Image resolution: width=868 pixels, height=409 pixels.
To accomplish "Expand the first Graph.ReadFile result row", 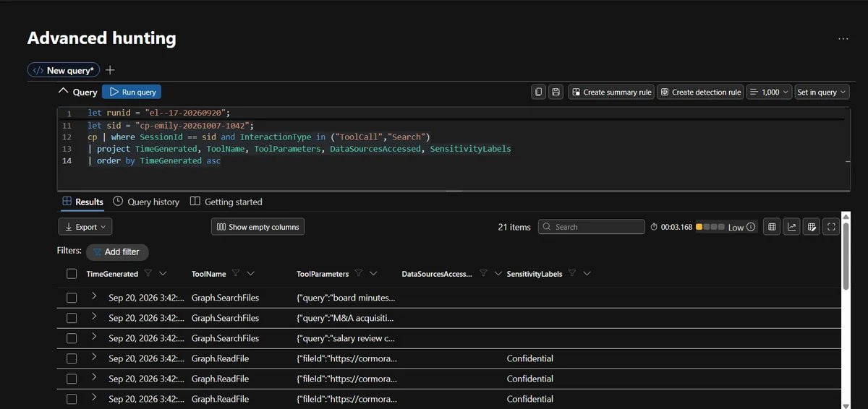I will click(x=94, y=357).
